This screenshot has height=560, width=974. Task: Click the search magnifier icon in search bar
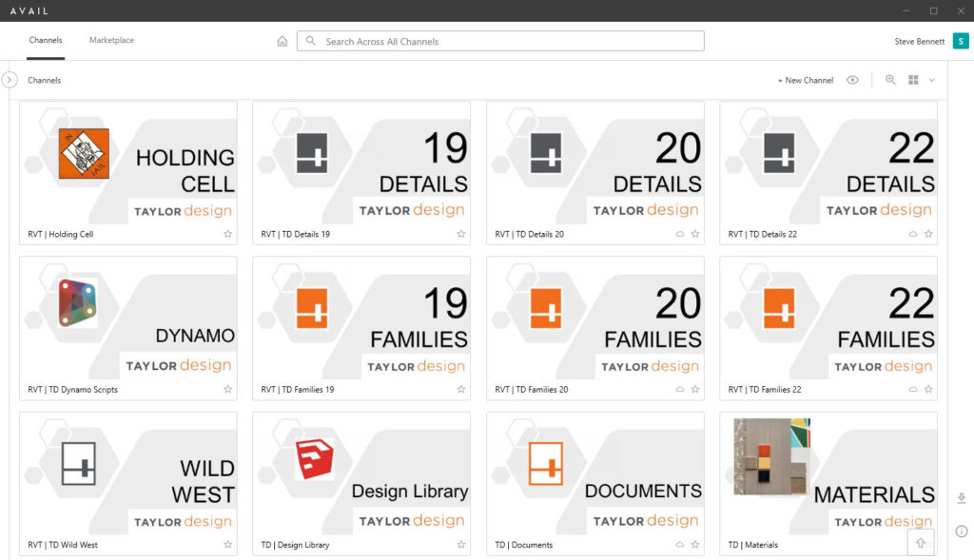[311, 41]
